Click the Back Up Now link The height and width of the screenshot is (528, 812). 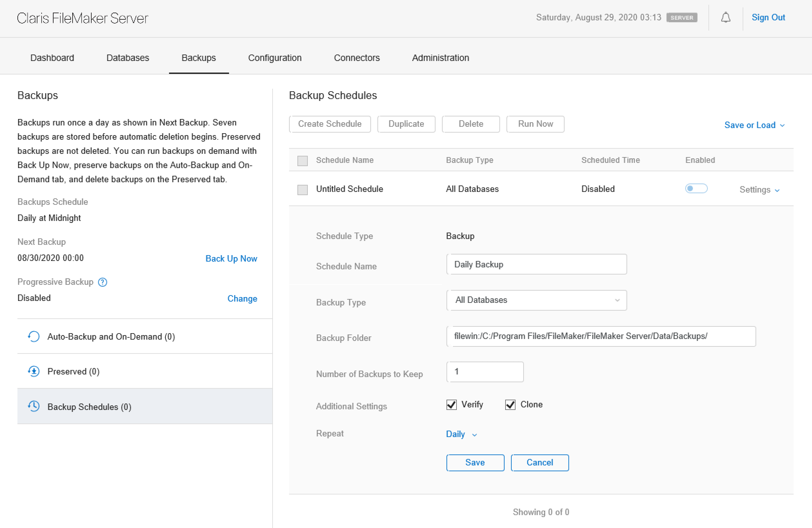(x=231, y=259)
